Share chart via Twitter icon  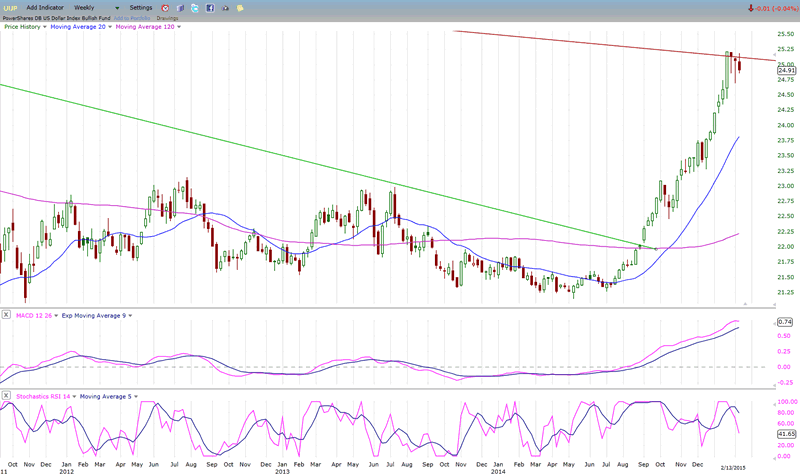pyautogui.click(x=193, y=7)
